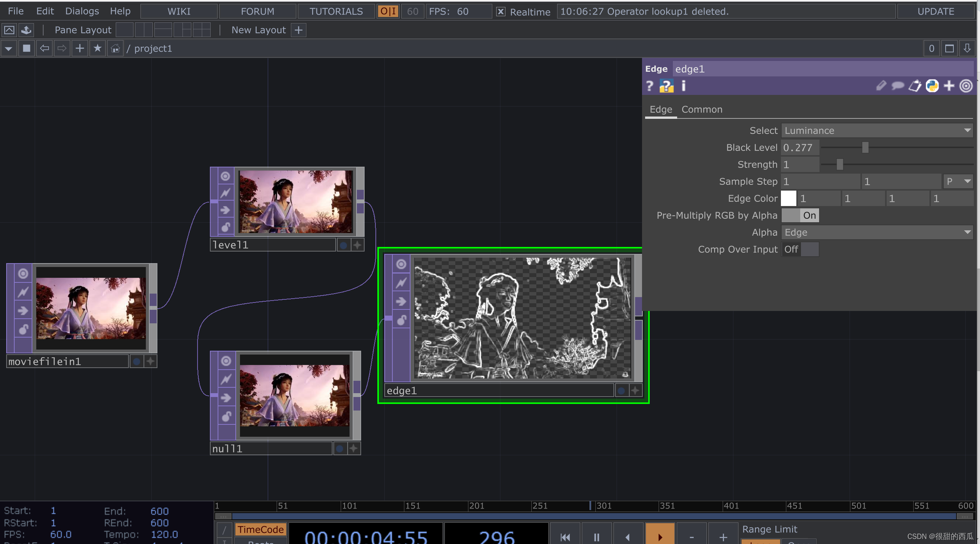Viewport: 980px width, 544px height.
Task: Open the Select Luminance dropdown
Action: click(x=877, y=130)
